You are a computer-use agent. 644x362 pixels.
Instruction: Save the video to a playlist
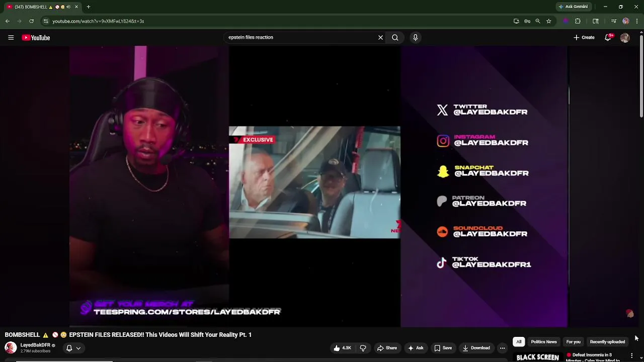click(443, 348)
